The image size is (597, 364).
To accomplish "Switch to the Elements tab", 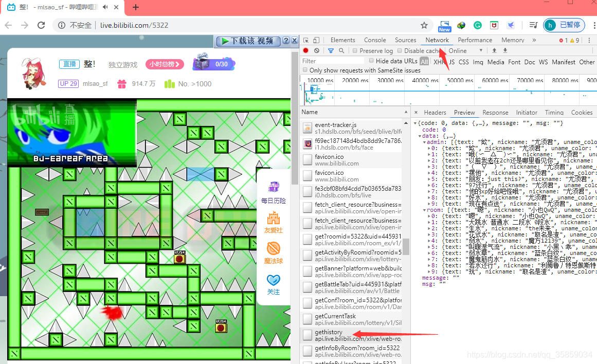I will 342,40.
